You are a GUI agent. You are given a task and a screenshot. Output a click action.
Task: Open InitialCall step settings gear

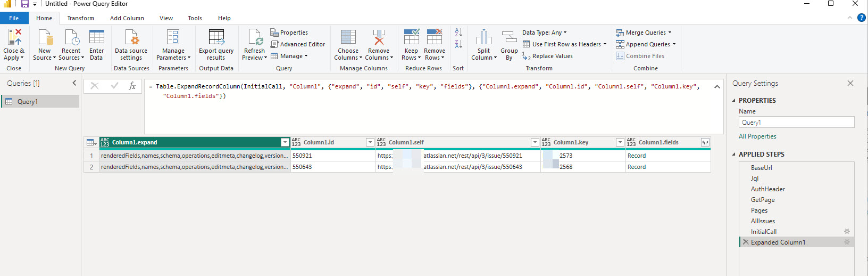point(847,231)
